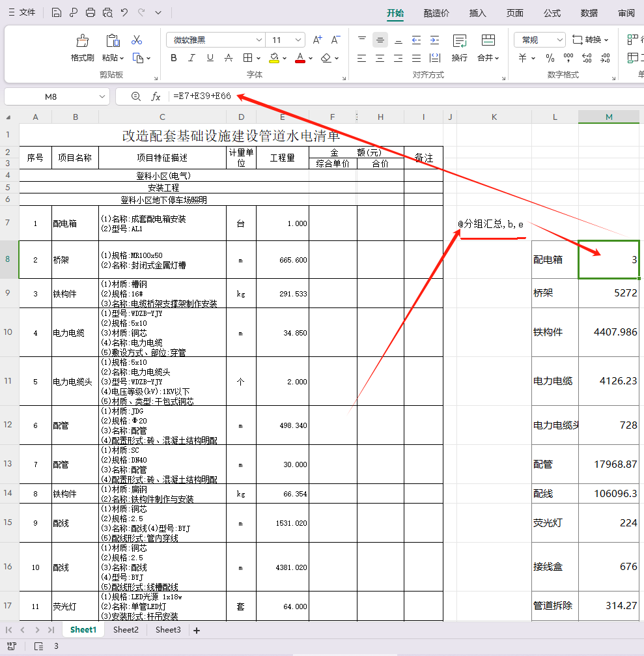Image resolution: width=644 pixels, height=656 pixels.
Task: Switch to the 插入 ribbon tab
Action: pyautogui.click(x=477, y=13)
